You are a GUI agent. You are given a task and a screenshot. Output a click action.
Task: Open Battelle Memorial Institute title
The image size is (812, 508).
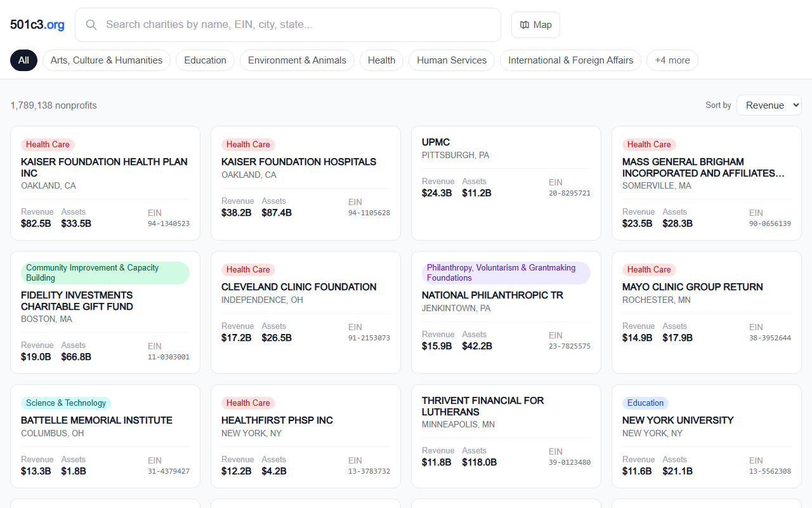pos(96,420)
